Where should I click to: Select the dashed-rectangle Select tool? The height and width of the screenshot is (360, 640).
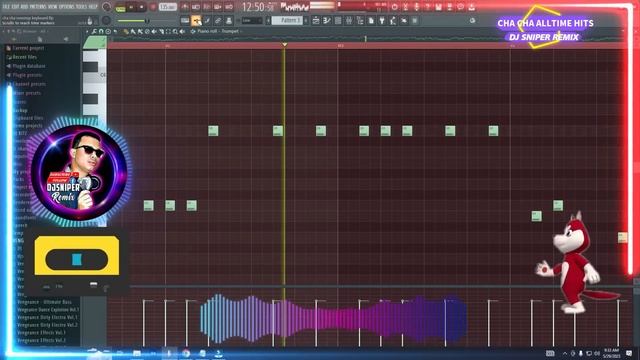(168, 31)
